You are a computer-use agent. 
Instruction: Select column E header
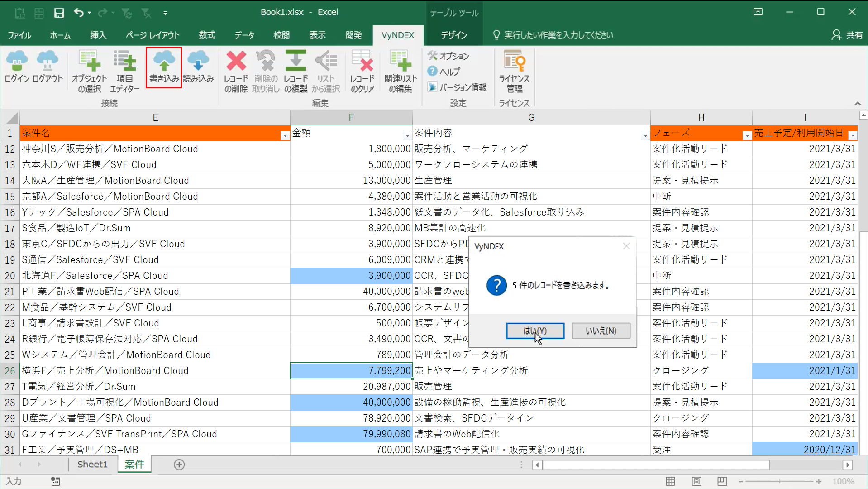(155, 118)
